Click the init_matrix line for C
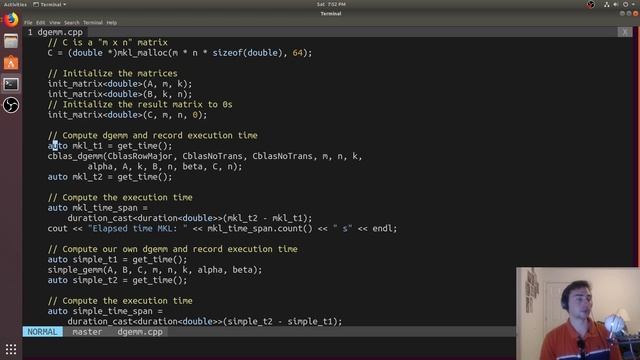Screen dimensions: 640x360 click(127, 115)
